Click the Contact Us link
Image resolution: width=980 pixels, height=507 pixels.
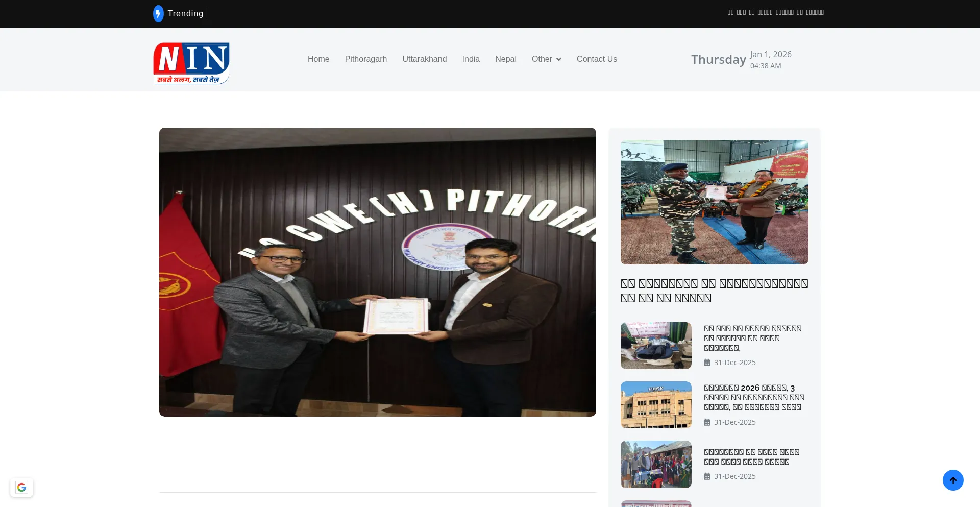coord(597,59)
